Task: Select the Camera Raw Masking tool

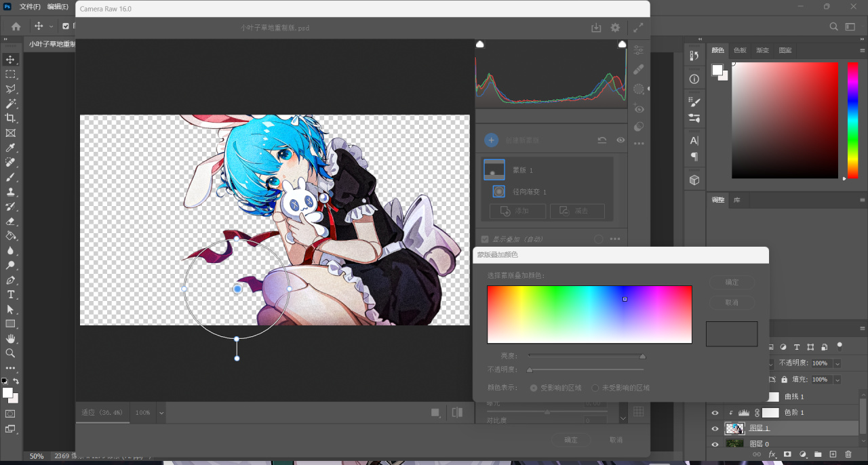Action: (639, 89)
